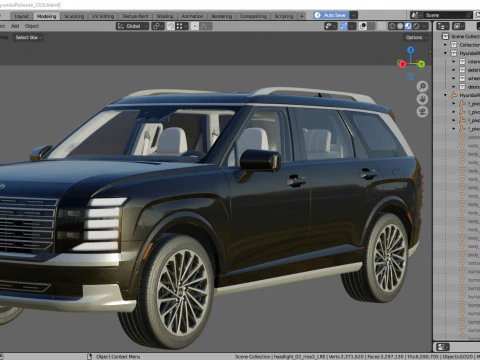Image resolution: width=480 pixels, height=360 pixels.
Task: Click the scene browse icon beside Scene
Action: (x=415, y=15)
